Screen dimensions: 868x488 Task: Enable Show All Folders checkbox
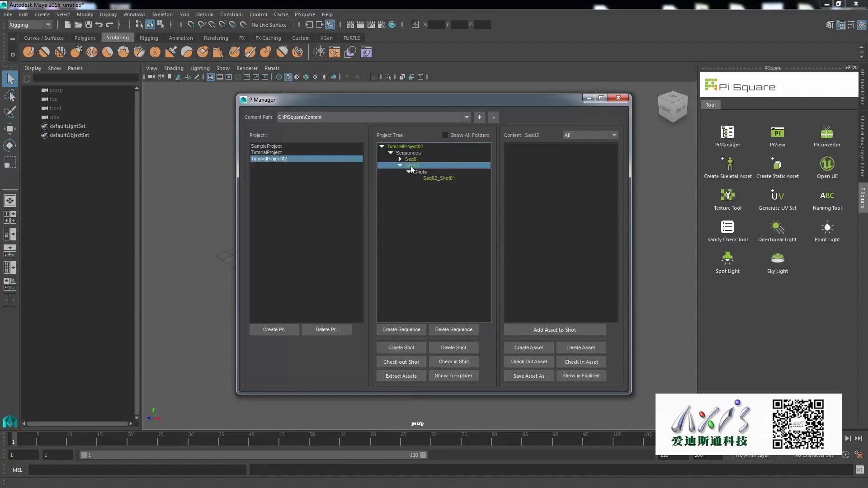click(445, 135)
